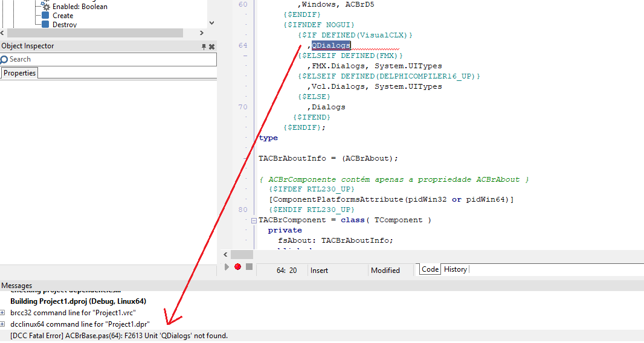Collapse the TACBrComponent class fold
Viewport: 644px width, 343px height.
pos(254,220)
